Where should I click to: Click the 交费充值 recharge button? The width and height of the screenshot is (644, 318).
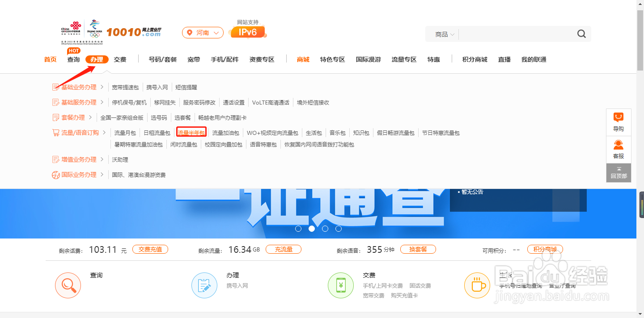pos(150,249)
